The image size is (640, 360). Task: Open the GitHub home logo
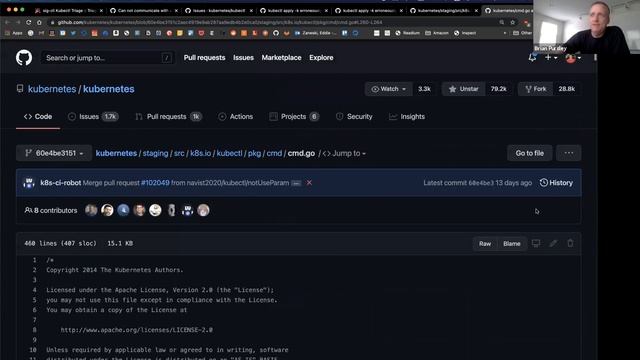coord(24,58)
